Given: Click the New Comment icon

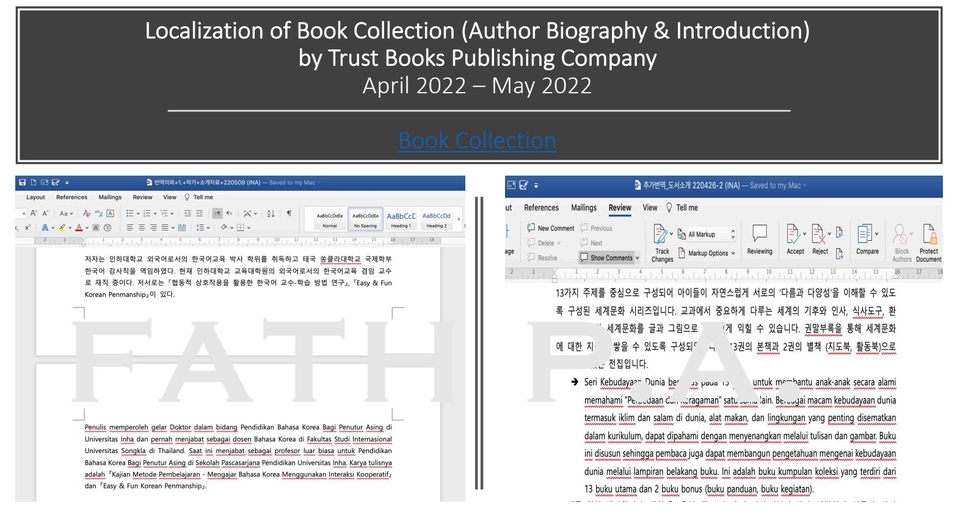Looking at the screenshot, I should (x=551, y=228).
